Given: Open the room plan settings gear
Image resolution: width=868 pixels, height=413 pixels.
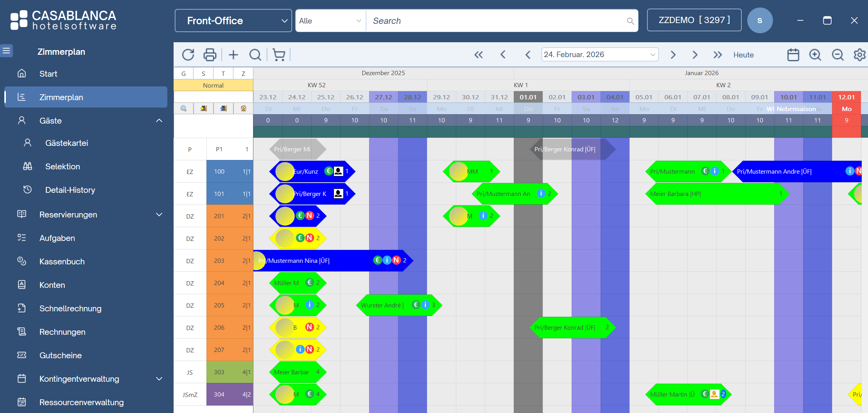Looking at the screenshot, I should click(x=859, y=55).
